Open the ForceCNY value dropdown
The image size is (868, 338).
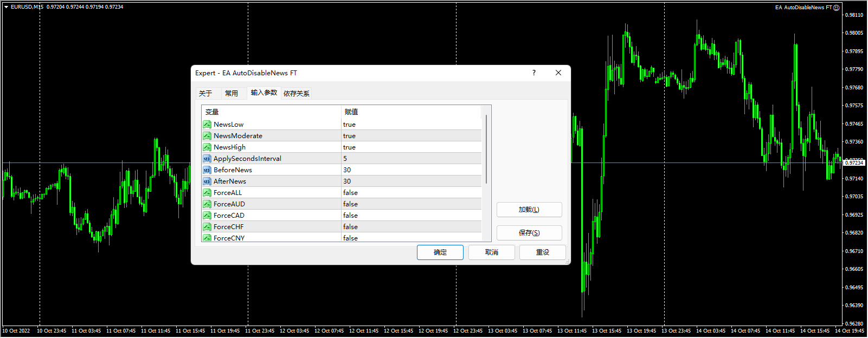[x=410, y=238]
